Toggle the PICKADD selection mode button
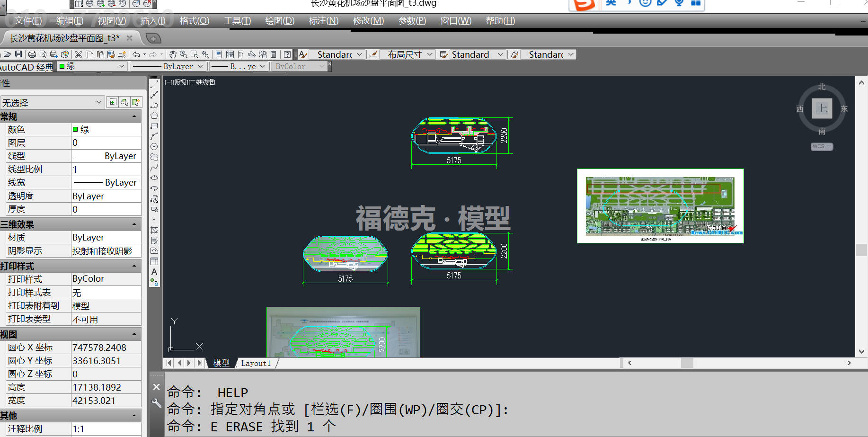The width and height of the screenshot is (868, 437). [113, 102]
